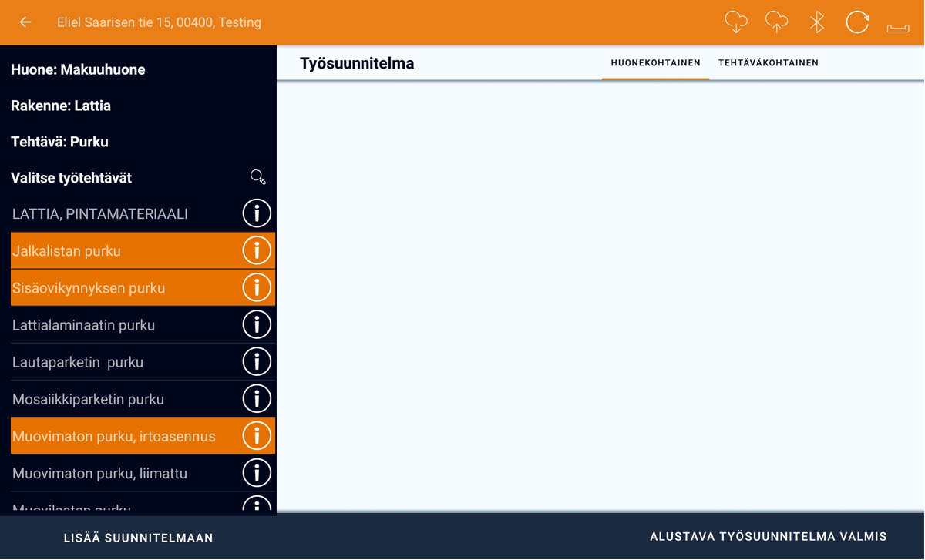The image size is (925, 560).
Task: Open Huone: Makuuhuone selector
Action: [x=78, y=69]
